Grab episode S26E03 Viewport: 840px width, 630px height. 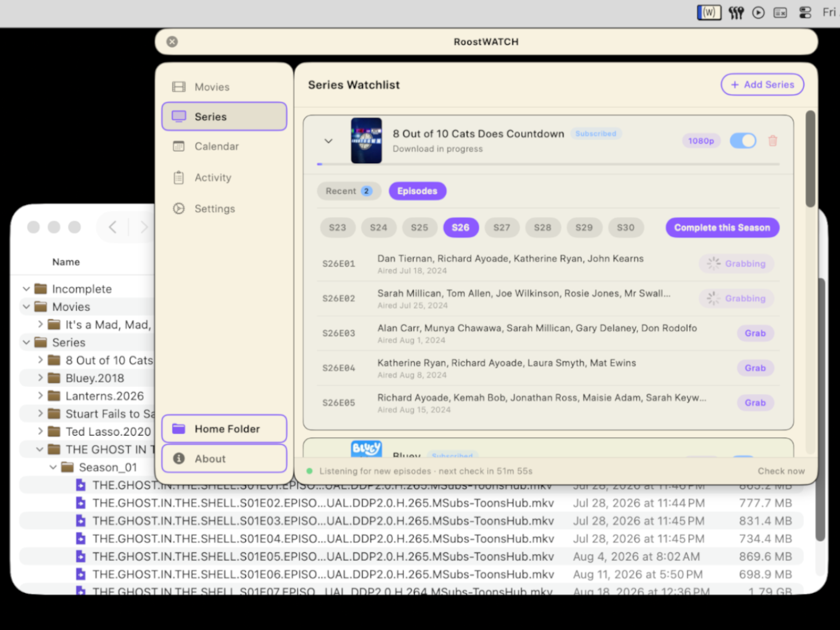coord(755,333)
